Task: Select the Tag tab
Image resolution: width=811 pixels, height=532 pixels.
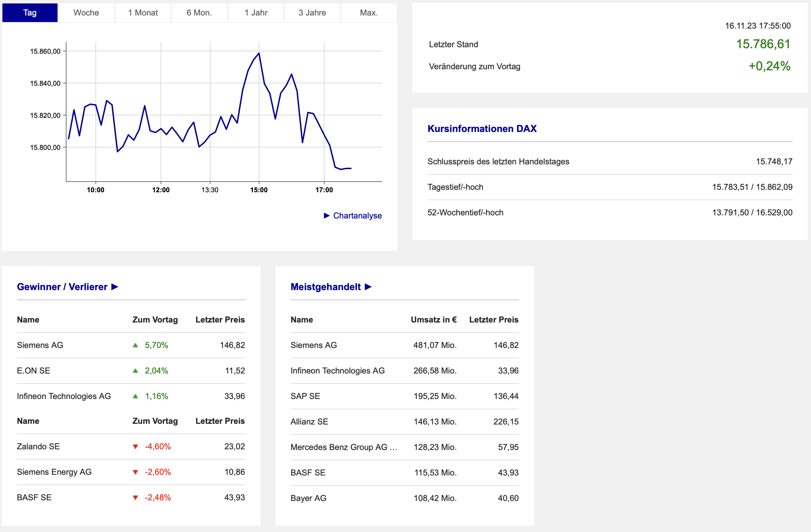Action: pyautogui.click(x=30, y=13)
